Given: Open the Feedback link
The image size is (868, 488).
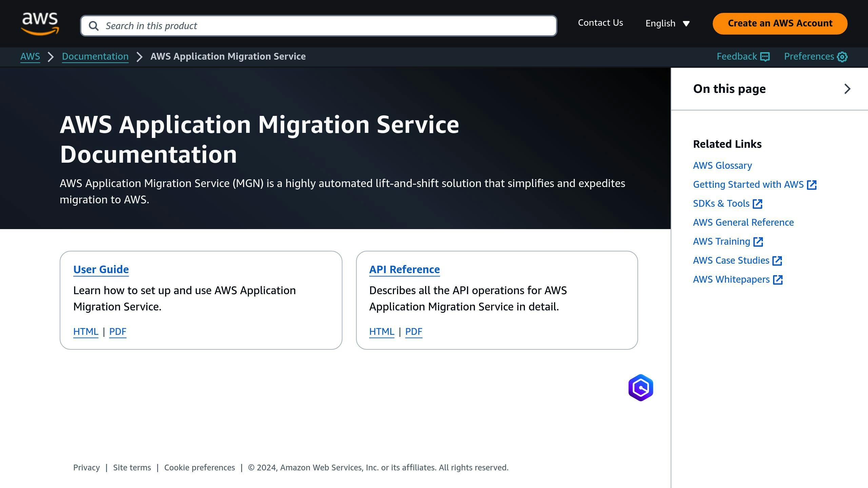Looking at the screenshot, I should click(743, 56).
